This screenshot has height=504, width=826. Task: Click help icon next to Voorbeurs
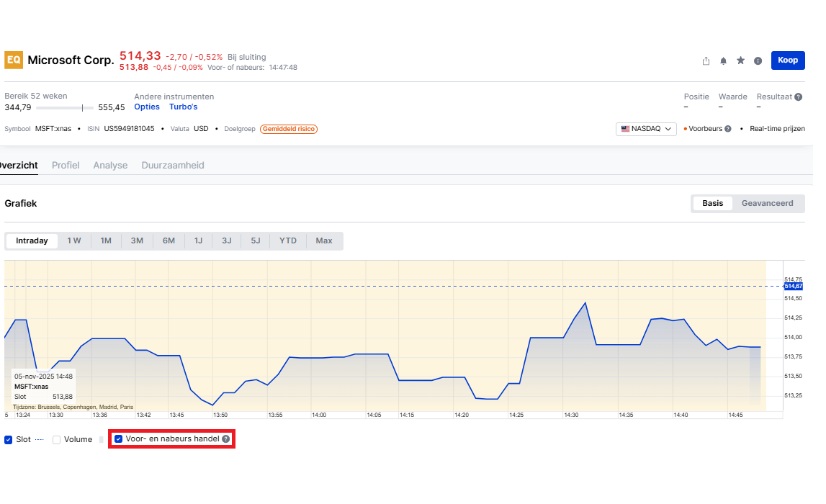pyautogui.click(x=727, y=129)
